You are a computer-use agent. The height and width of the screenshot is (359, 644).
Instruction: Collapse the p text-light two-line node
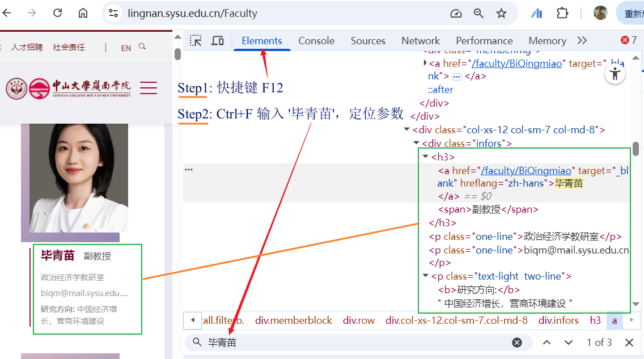click(x=426, y=276)
